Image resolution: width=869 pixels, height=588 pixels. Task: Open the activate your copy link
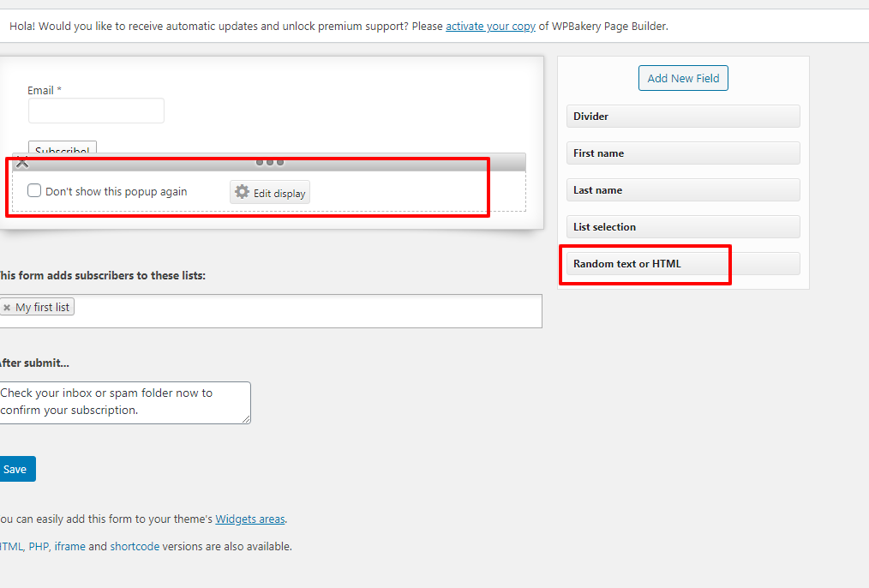490,26
